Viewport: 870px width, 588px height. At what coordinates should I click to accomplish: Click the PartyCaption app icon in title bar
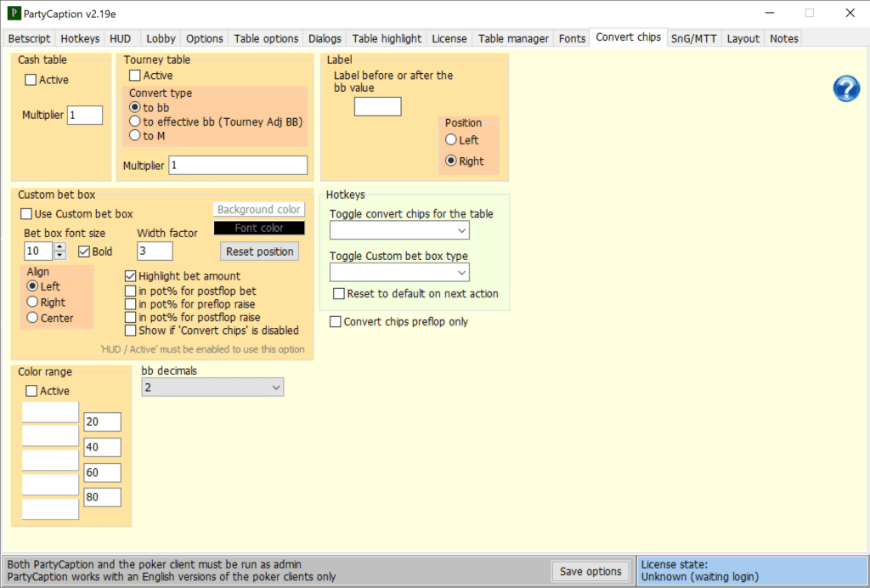[x=14, y=14]
